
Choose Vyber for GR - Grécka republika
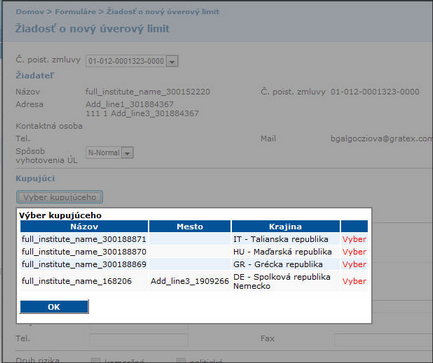(x=354, y=264)
